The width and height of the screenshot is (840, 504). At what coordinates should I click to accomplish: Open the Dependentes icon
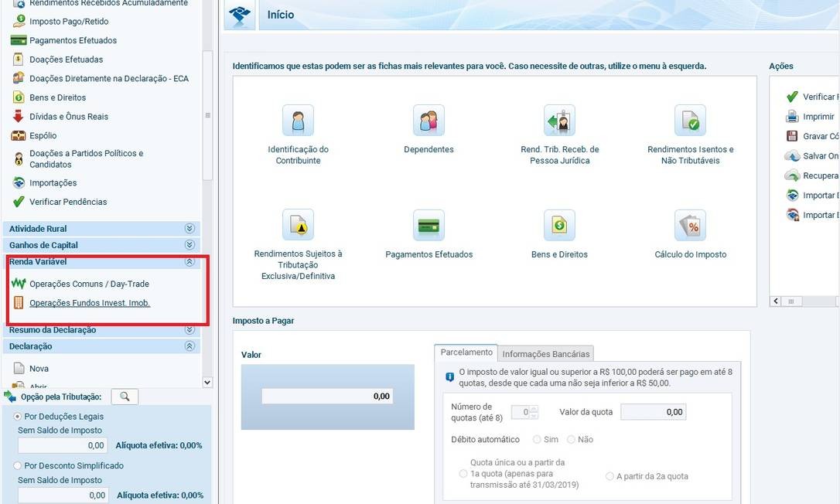coord(429,121)
